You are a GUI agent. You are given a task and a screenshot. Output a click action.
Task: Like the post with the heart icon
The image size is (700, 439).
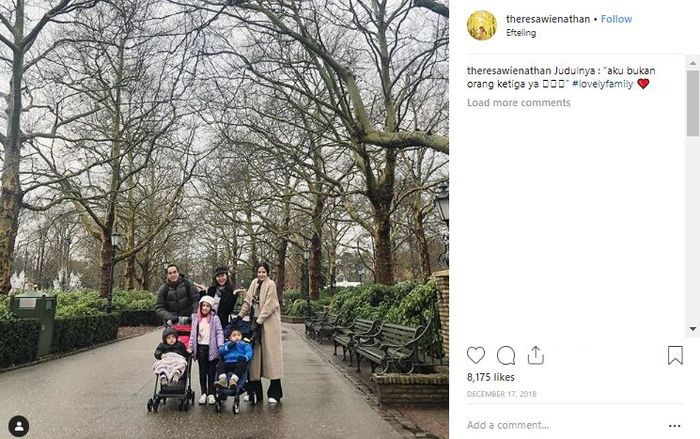coord(476,355)
